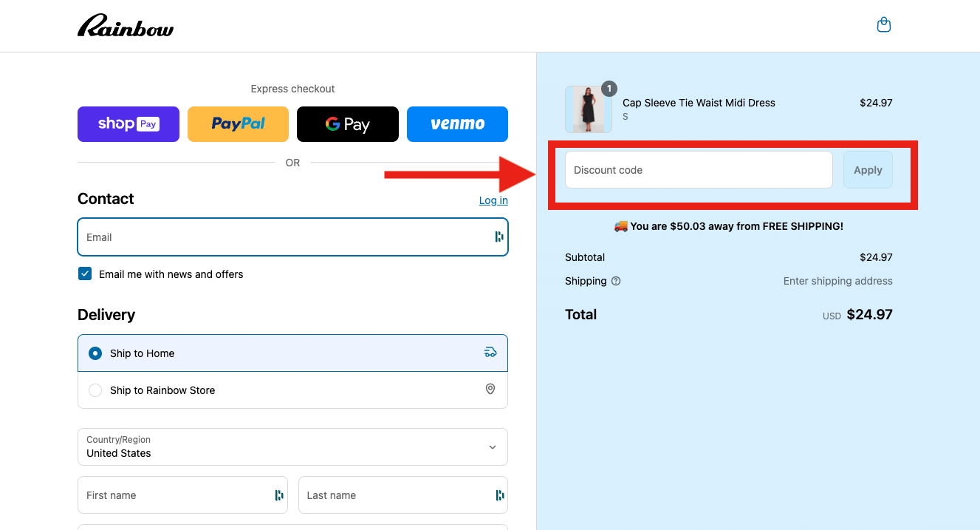Image resolution: width=980 pixels, height=530 pixels.
Task: Click the Rainbow logo
Action: click(126, 26)
